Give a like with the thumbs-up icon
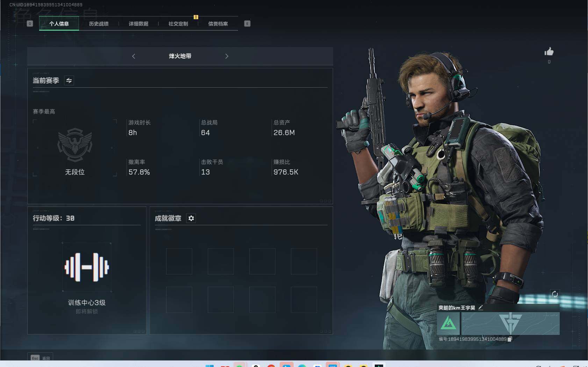This screenshot has height=367, width=588. (549, 52)
